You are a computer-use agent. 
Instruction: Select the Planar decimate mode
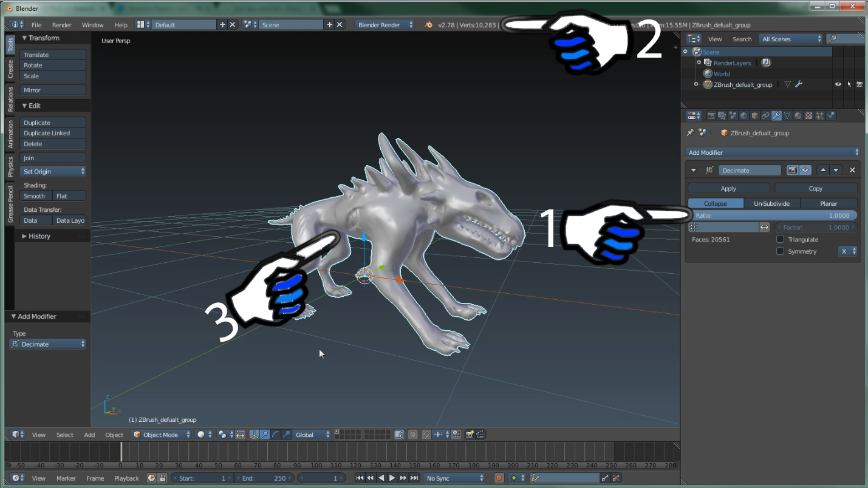click(x=829, y=203)
